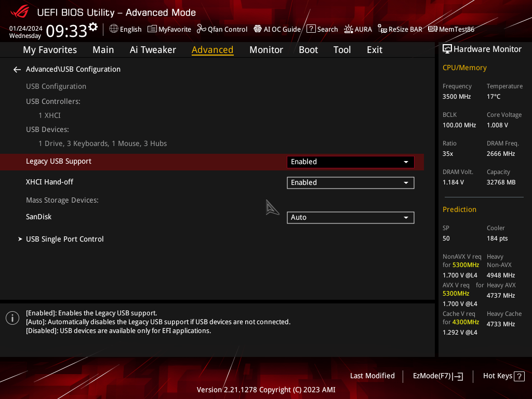This screenshot has height=399, width=532.
Task: Go back using the left arrow icon
Action: [x=17, y=70]
